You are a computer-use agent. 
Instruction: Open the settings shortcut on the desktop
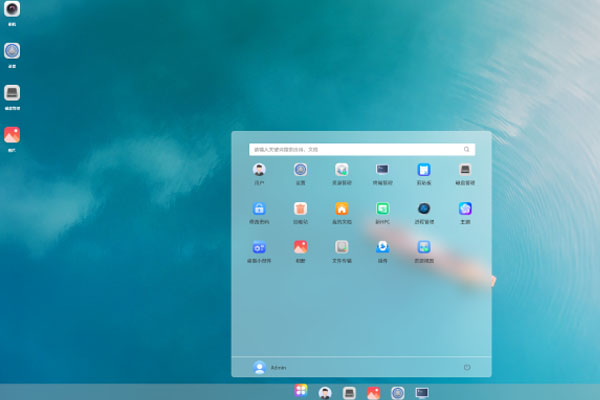[12, 51]
